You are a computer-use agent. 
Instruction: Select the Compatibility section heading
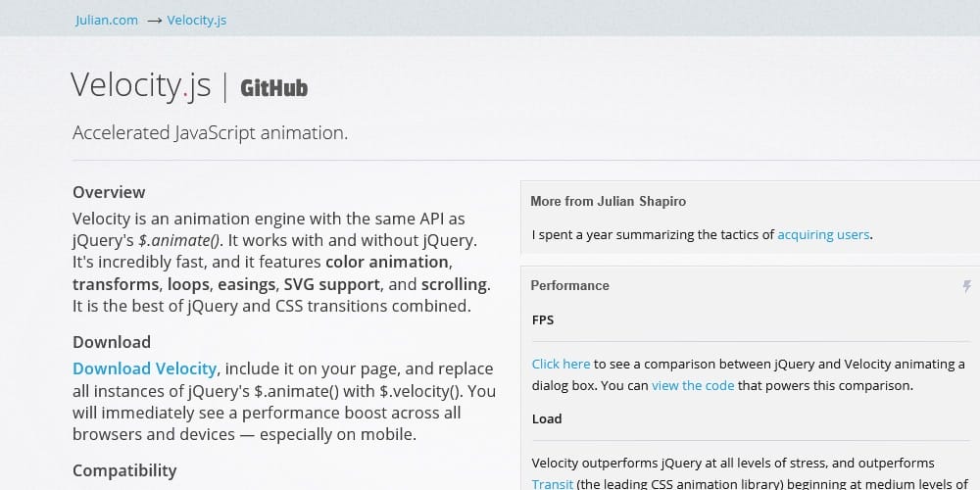(124, 470)
